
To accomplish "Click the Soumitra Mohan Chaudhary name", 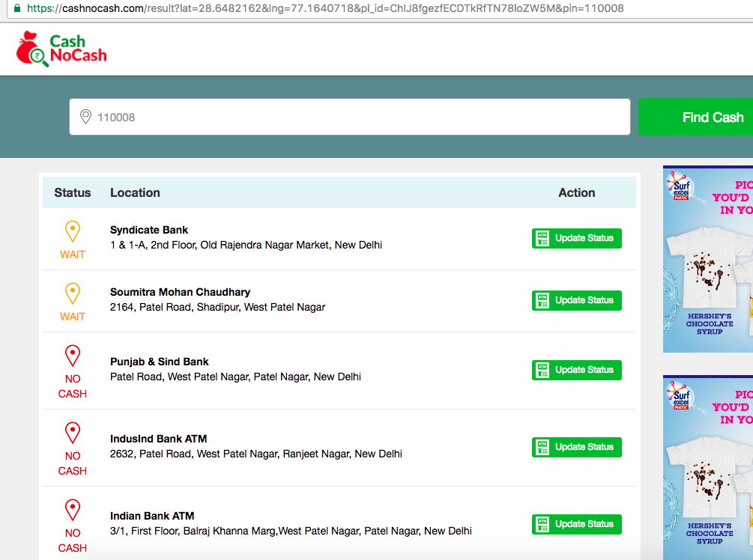I will [x=180, y=292].
